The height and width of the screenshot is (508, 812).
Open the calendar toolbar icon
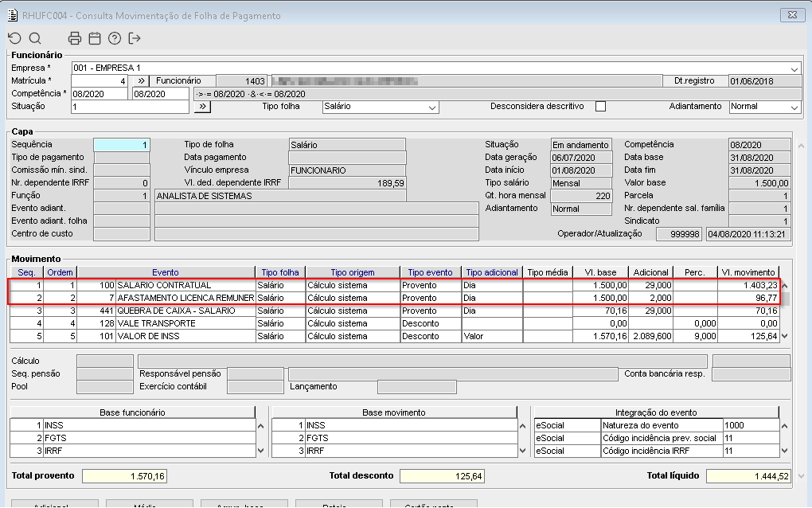point(95,38)
